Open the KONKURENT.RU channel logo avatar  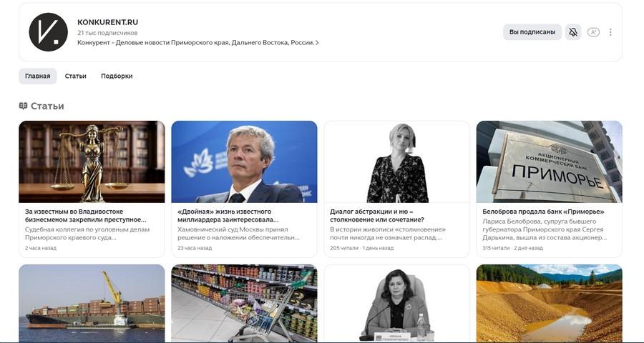[49, 32]
